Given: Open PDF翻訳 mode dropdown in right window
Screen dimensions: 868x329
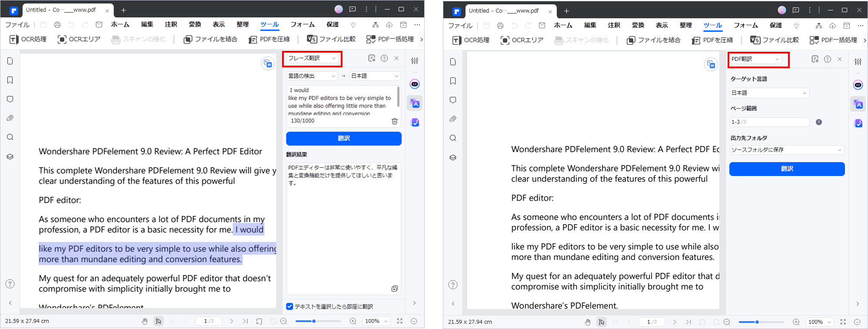Looking at the screenshot, I should [x=755, y=59].
